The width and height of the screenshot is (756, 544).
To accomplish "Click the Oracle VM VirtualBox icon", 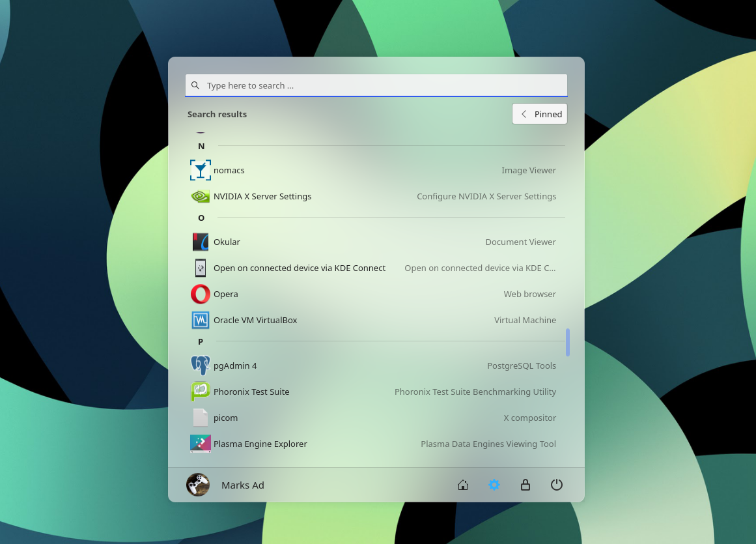I will click(201, 321).
